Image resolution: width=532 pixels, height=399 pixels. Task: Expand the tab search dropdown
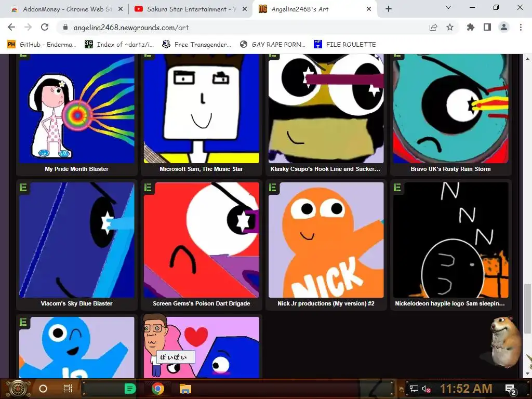448,7
